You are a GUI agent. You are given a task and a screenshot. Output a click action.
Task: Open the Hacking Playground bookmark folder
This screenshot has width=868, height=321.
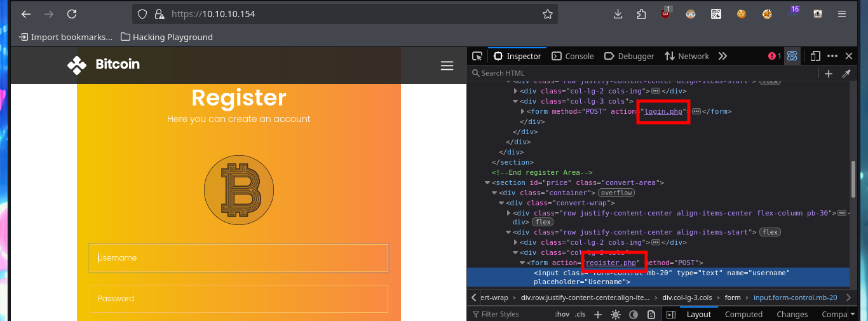pos(166,37)
